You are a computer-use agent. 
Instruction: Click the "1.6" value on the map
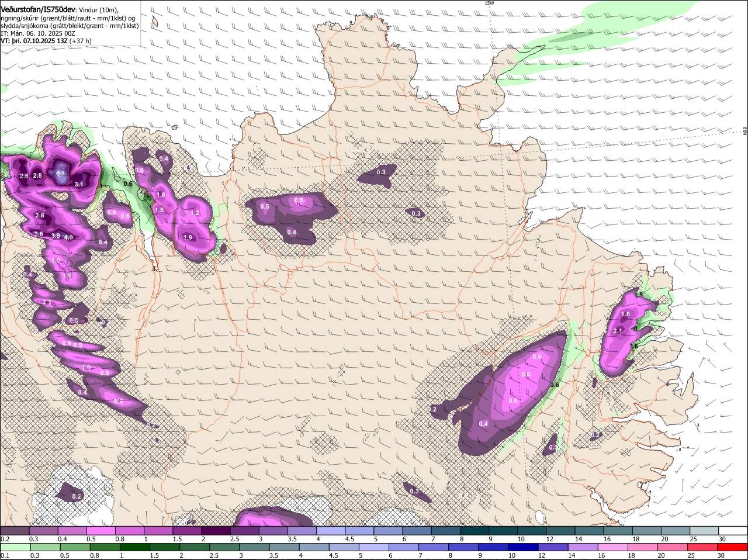click(x=625, y=314)
